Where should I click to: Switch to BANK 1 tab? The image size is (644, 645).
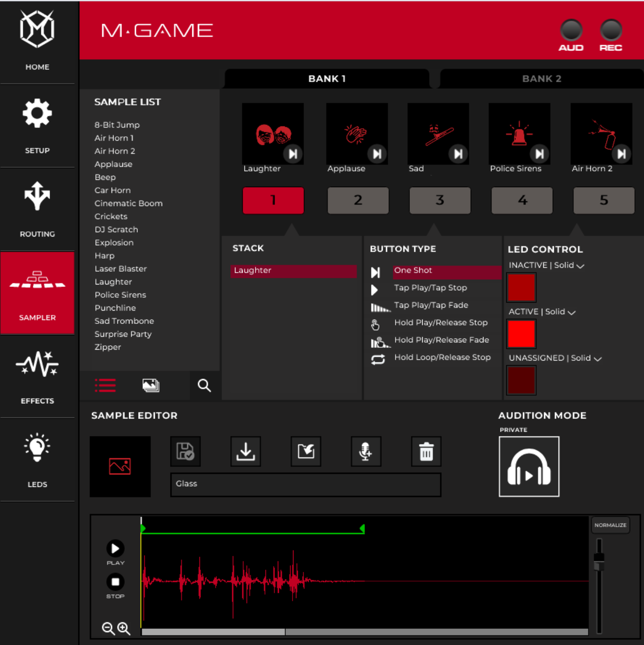pos(327,79)
